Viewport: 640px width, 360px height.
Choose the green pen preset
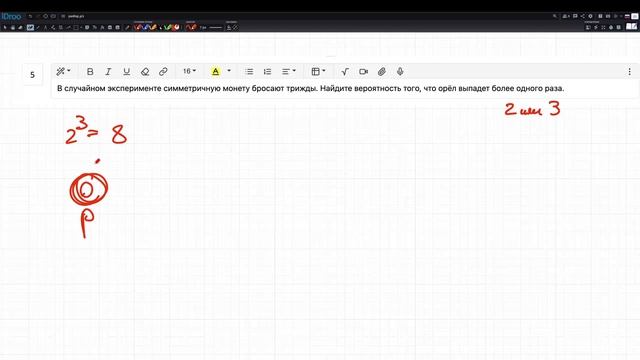tap(168, 27)
